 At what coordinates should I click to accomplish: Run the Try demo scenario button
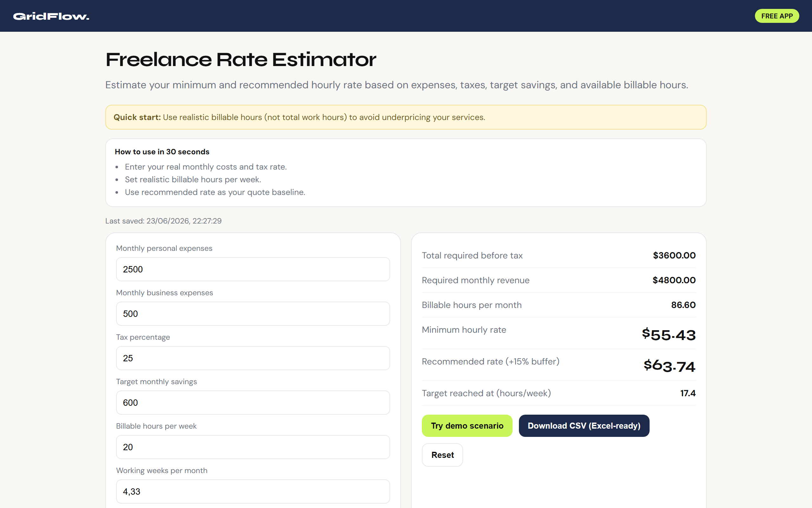click(x=467, y=426)
